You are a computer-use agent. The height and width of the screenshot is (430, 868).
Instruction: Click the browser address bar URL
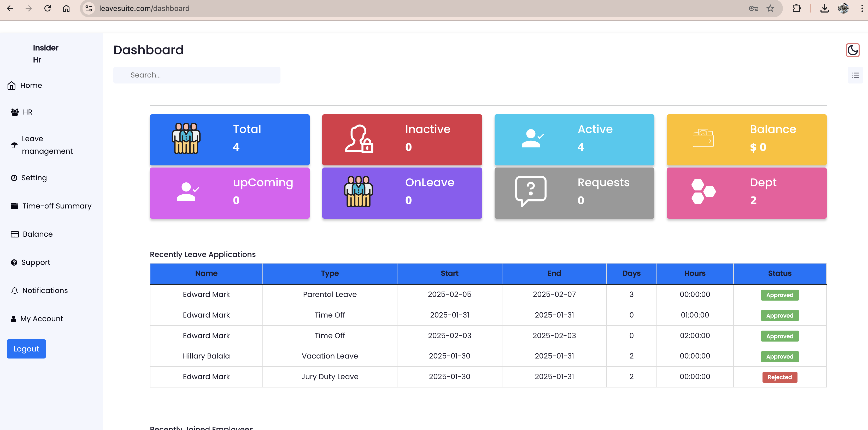pos(144,8)
